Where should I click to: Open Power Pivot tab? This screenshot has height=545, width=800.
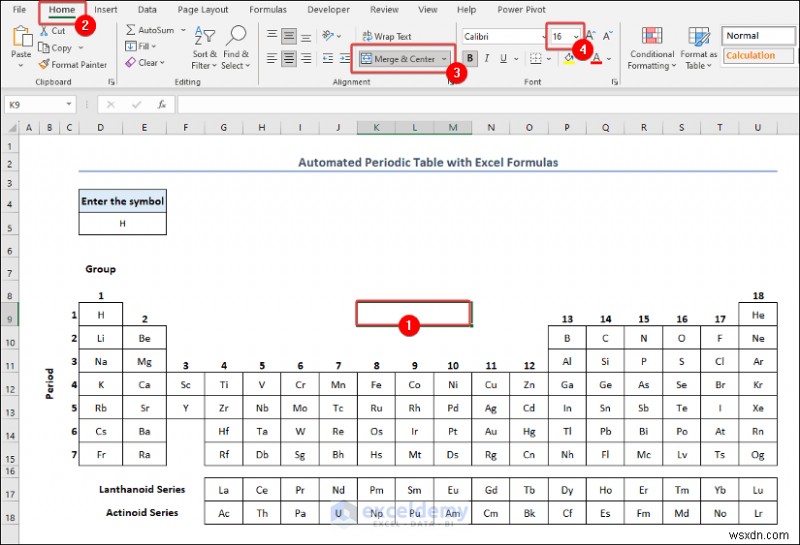pos(521,9)
